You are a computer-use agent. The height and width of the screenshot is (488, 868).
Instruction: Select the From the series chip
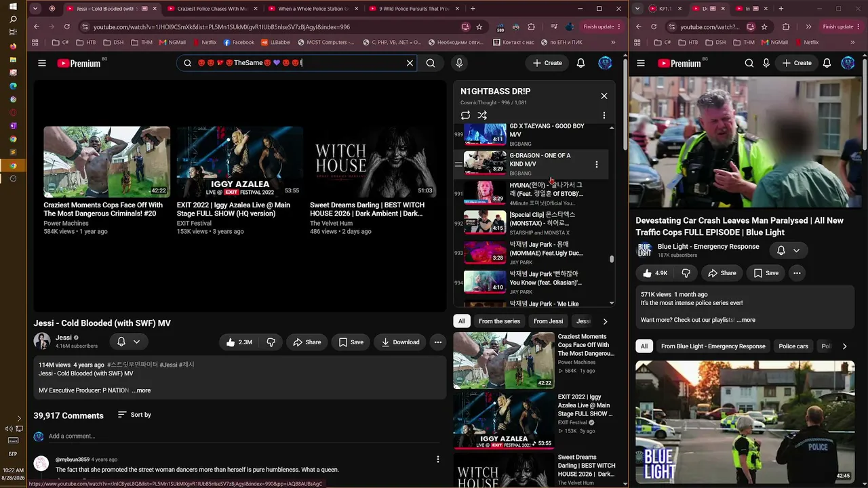pyautogui.click(x=499, y=321)
